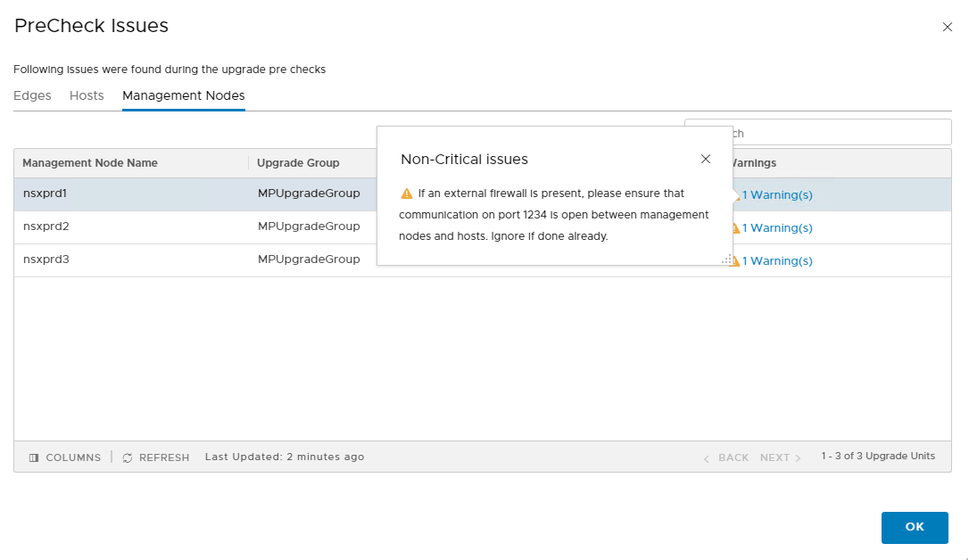Open the 1 Warning(s) link for nsxprd1

tap(777, 195)
